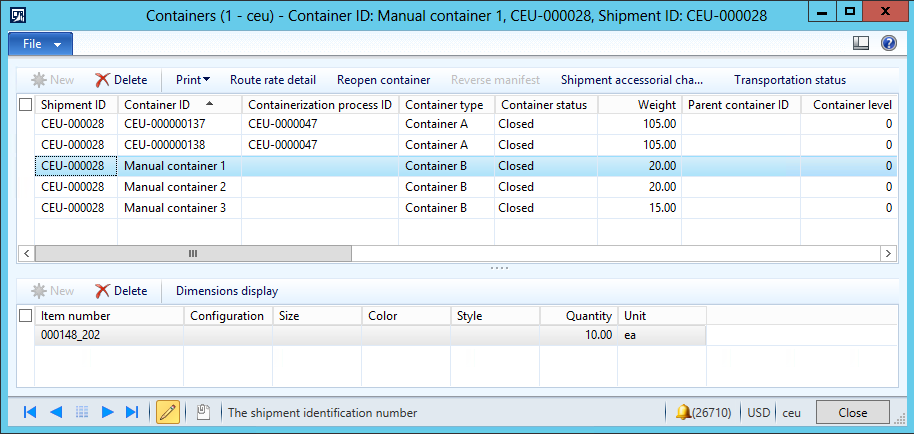Image resolution: width=914 pixels, height=434 pixels.
Task: Open the File menu dropdown
Action: tap(40, 44)
